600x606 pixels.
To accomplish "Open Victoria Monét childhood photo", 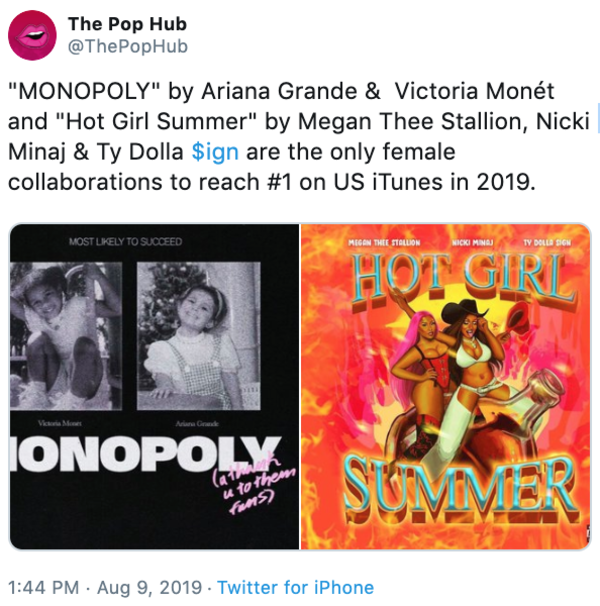I will tap(66, 335).
